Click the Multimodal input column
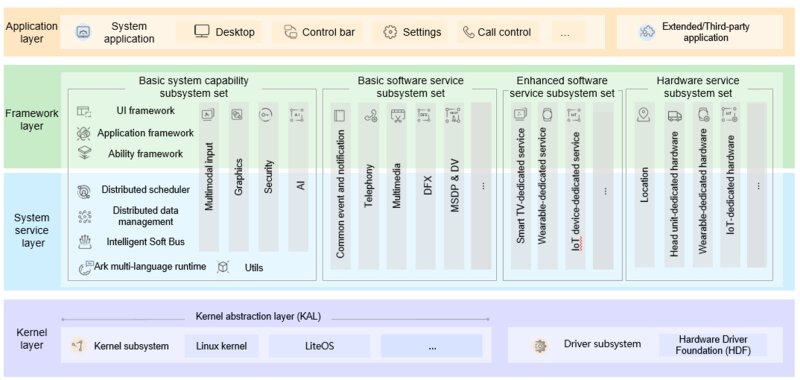 [x=209, y=176]
